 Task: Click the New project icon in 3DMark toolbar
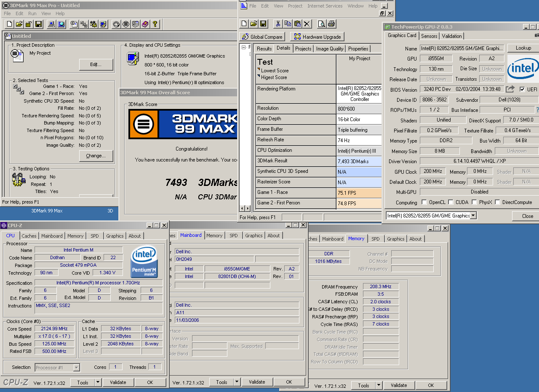pyautogui.click(x=9, y=24)
